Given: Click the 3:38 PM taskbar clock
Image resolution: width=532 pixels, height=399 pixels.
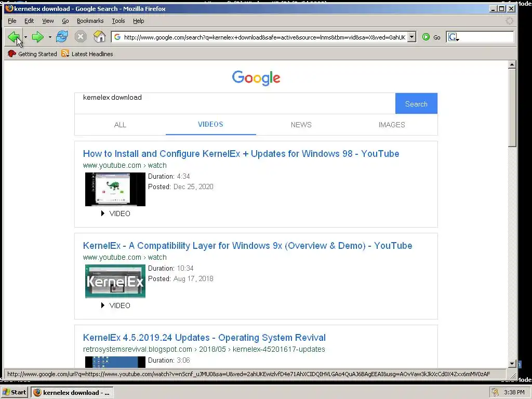Looking at the screenshot, I should point(514,393).
